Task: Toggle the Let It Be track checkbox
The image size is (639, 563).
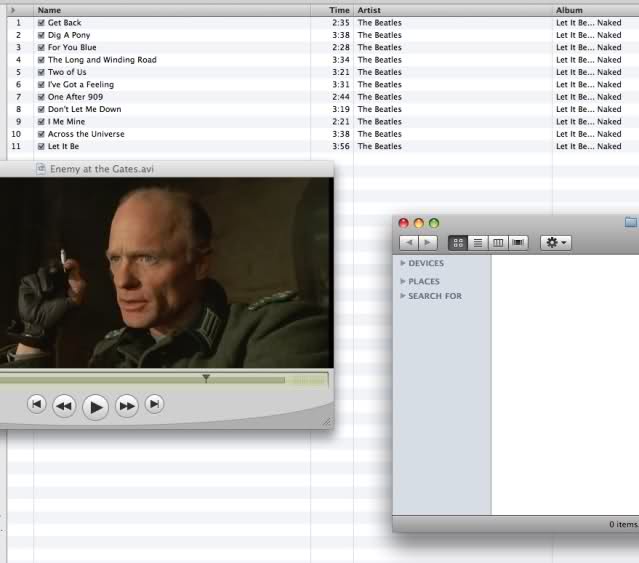Action: point(41,146)
